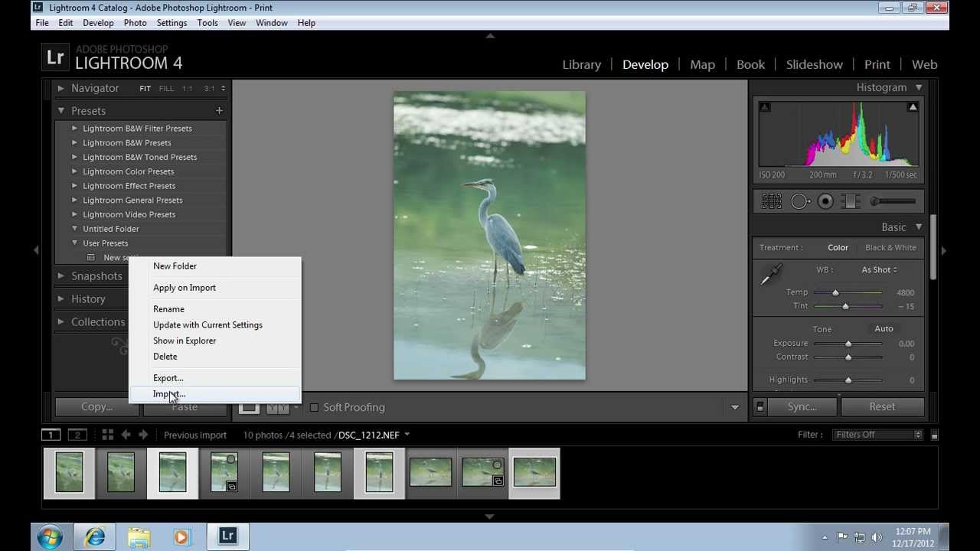Open Windows Explorer folder in taskbar
The image size is (980, 551).
(139, 536)
